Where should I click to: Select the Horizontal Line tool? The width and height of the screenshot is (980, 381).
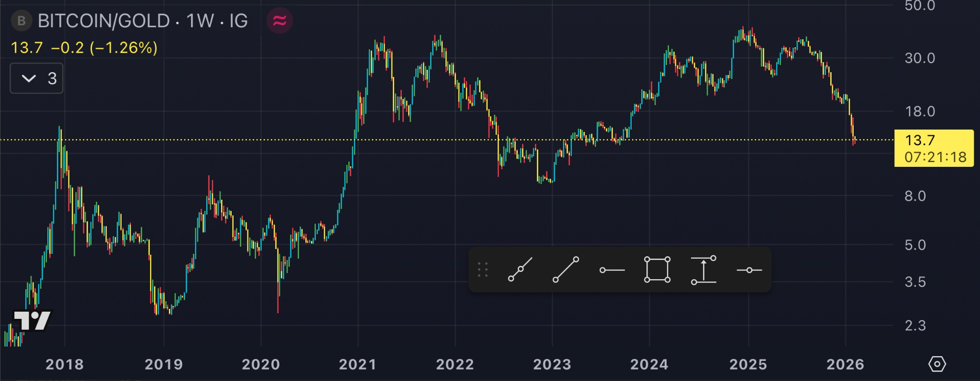tap(749, 270)
